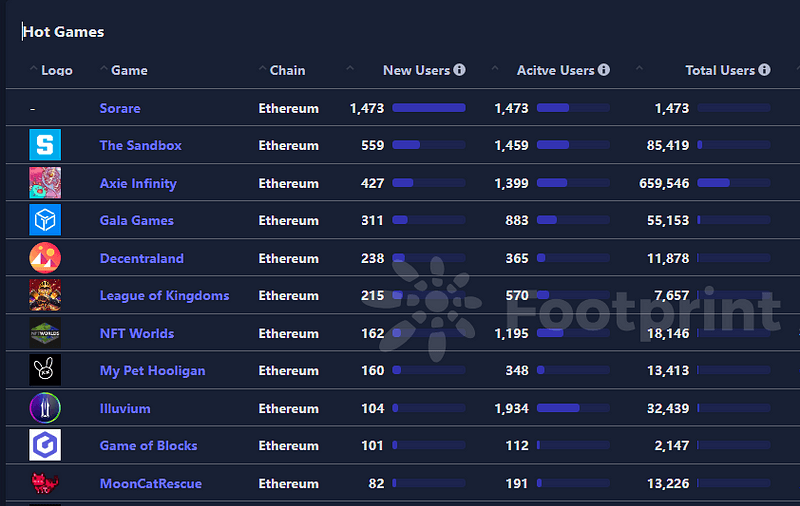Click Sorare's New Users progress bar
This screenshot has height=506, width=800.
tap(429, 108)
